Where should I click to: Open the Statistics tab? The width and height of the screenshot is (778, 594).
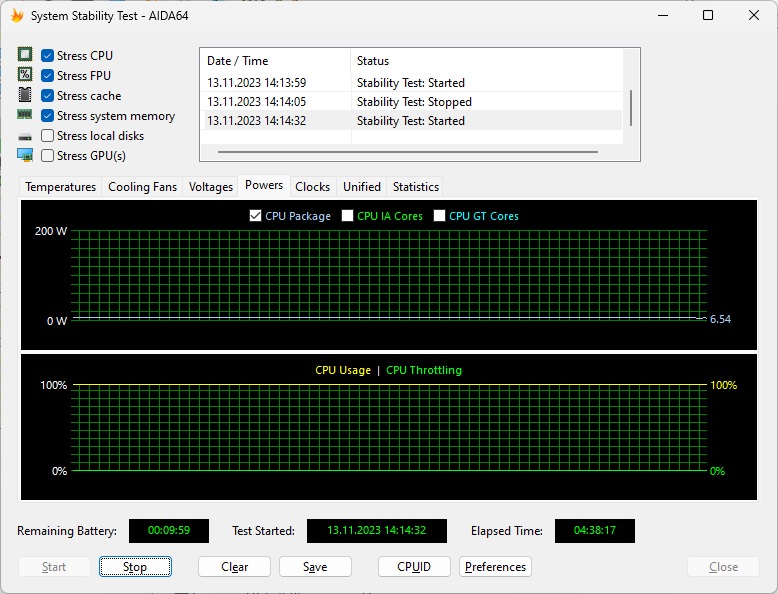(416, 187)
